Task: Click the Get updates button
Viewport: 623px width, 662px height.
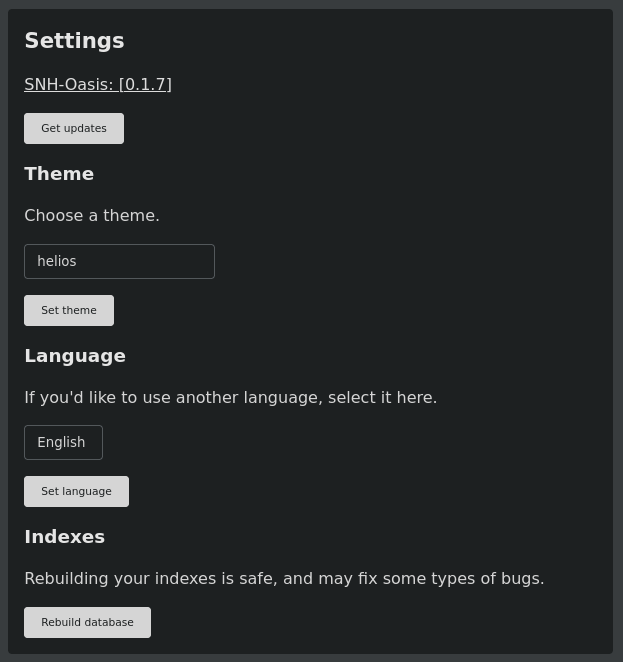Action: [74, 128]
